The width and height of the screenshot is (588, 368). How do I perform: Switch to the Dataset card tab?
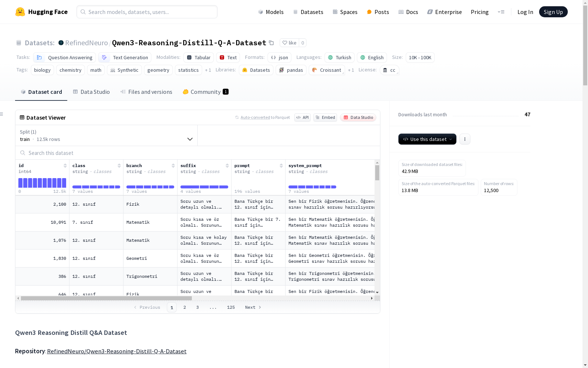point(41,92)
